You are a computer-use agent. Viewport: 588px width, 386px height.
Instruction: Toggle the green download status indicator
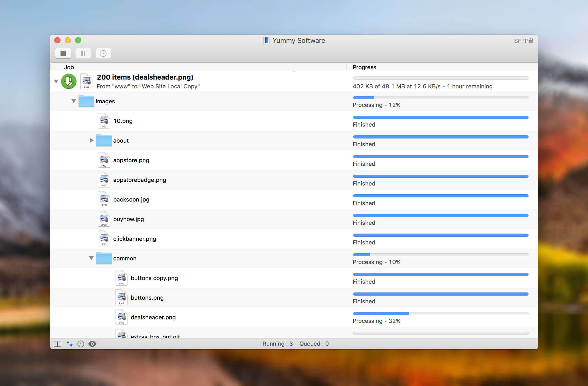click(x=69, y=81)
